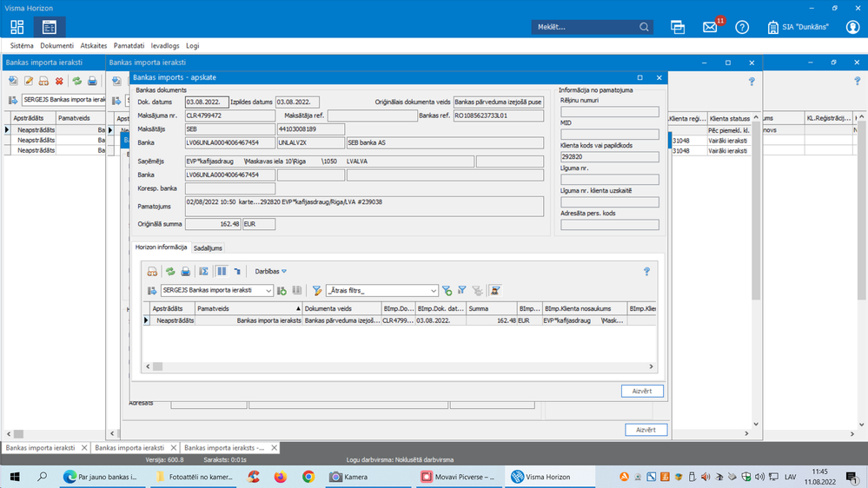Sort by the Summa column header
868x488 pixels.
[x=491, y=308]
